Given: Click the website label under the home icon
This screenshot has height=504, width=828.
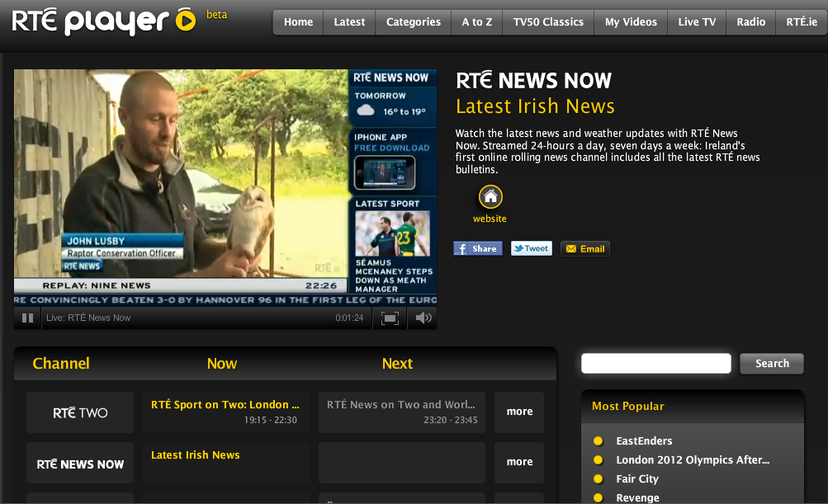Looking at the screenshot, I should click(490, 219).
